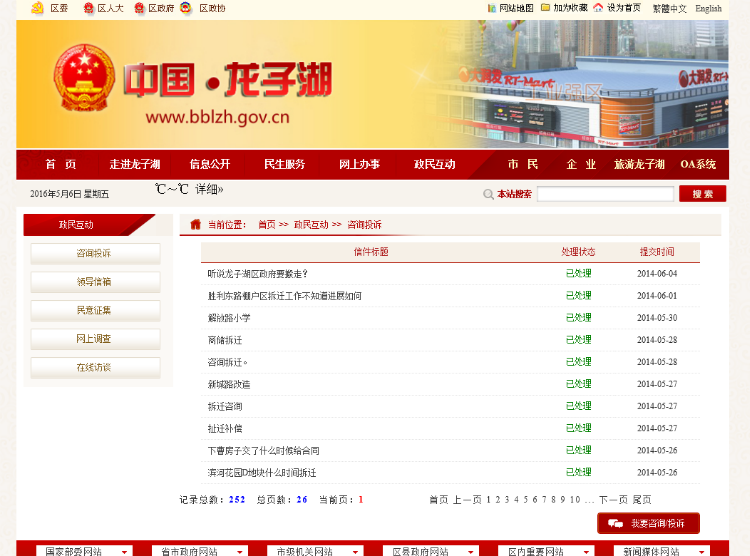Click 我要咨询投诉 button
This screenshot has width=750, height=556.
coord(648,523)
